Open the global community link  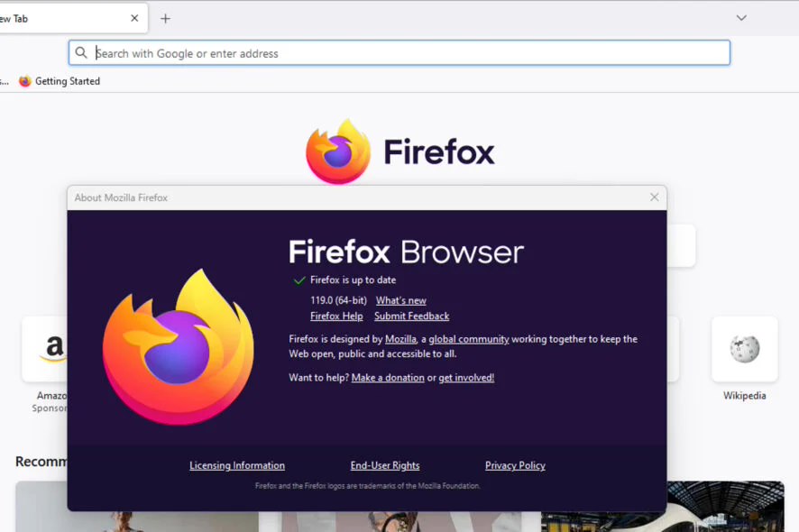coord(469,339)
